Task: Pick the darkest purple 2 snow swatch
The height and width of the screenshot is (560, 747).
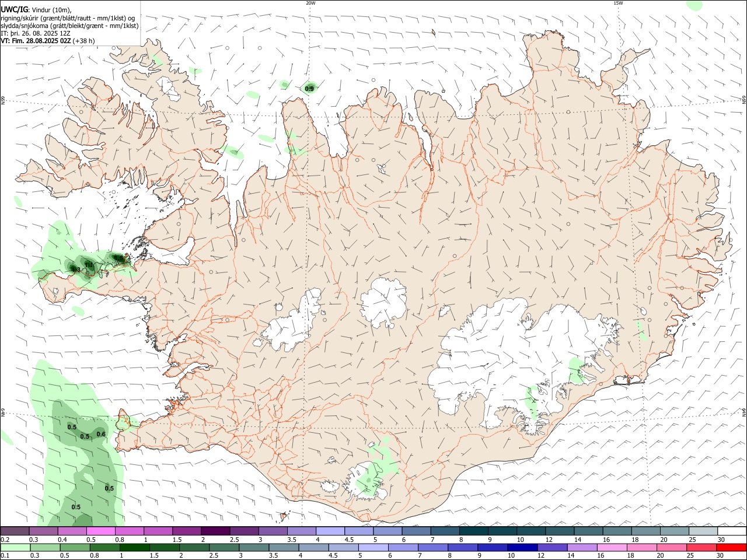Action: (215, 531)
